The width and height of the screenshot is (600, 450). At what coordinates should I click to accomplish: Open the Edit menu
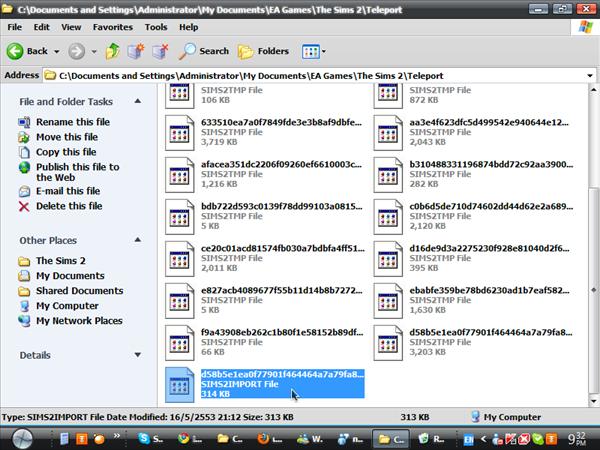tap(41, 27)
